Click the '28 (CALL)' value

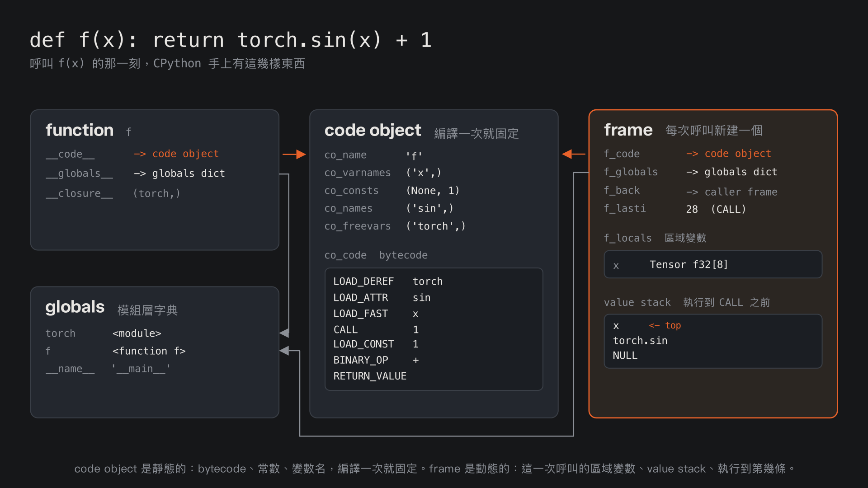[716, 209]
